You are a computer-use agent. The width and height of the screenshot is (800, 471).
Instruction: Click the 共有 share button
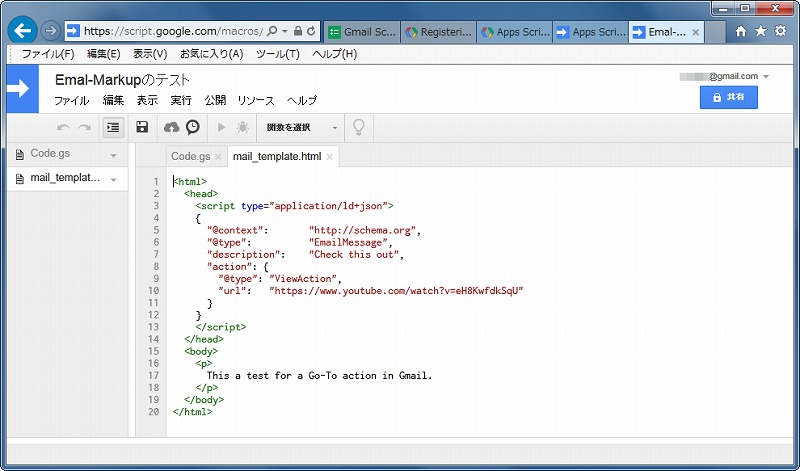[x=729, y=97]
